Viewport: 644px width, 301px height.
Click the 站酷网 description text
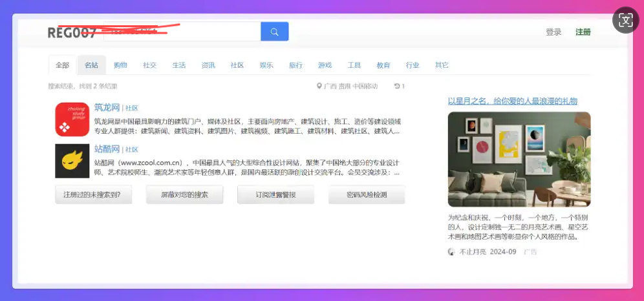pyautogui.click(x=247, y=168)
